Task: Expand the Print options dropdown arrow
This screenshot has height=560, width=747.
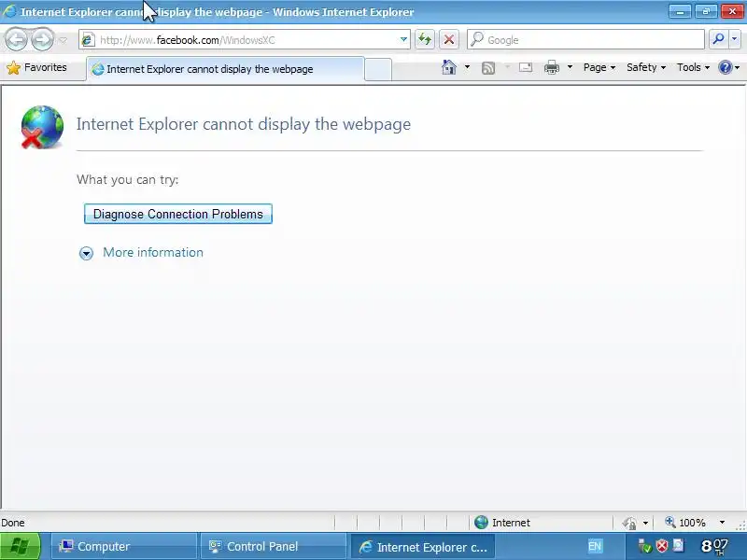Action: pos(570,67)
